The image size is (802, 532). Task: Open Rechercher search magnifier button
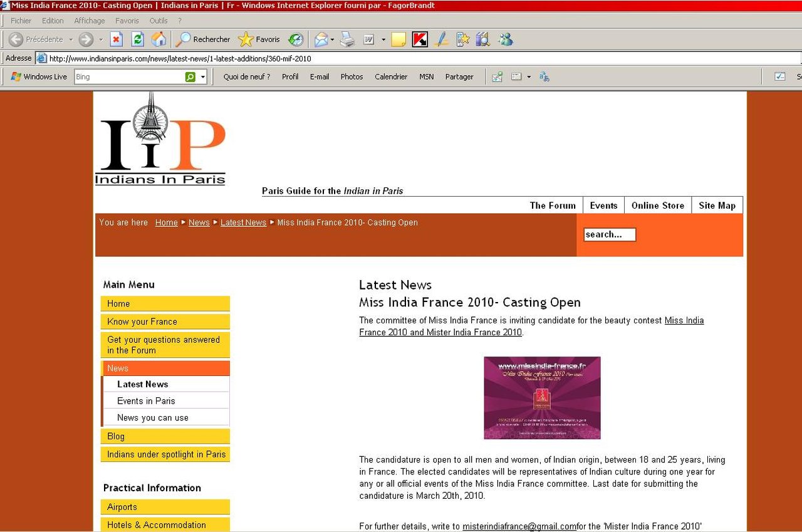(x=203, y=39)
